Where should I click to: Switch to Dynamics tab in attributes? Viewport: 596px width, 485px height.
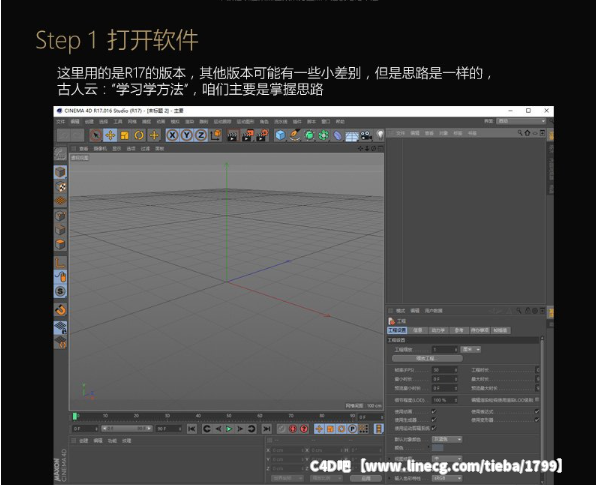(x=438, y=330)
